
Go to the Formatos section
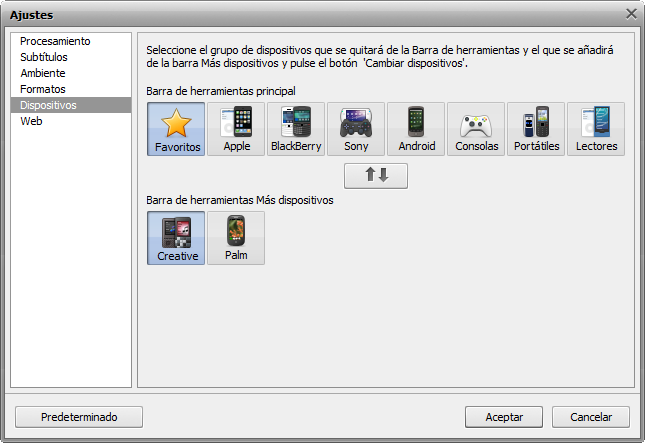click(x=71, y=89)
